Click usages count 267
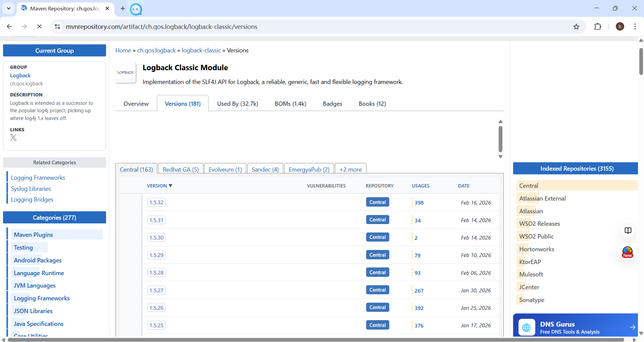The height and width of the screenshot is (342, 644). pyautogui.click(x=419, y=291)
